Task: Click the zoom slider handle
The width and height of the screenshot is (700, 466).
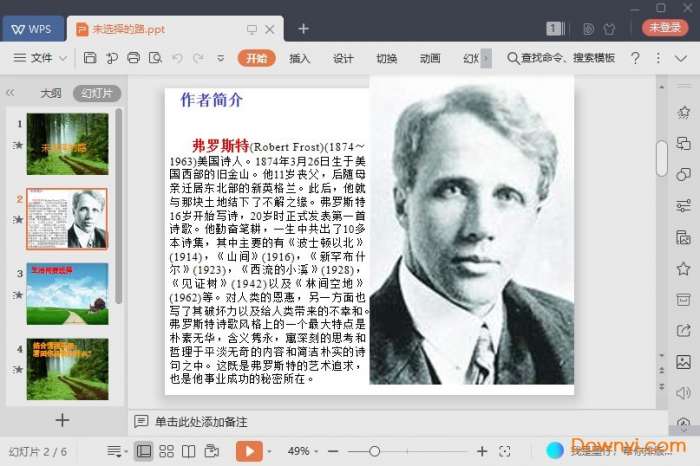Action: 375,452
